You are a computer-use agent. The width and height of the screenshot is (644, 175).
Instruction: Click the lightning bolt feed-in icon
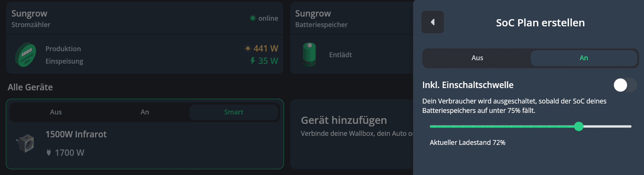pyautogui.click(x=253, y=61)
